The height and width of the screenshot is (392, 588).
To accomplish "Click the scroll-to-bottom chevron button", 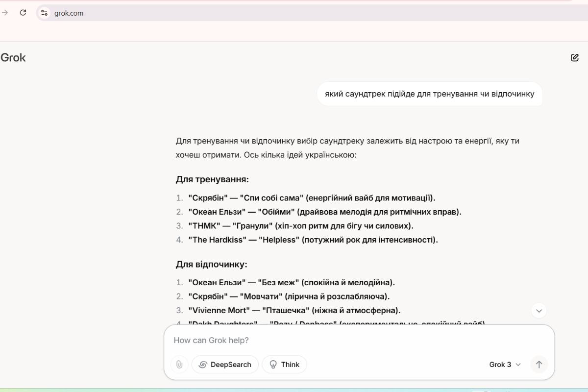I will pyautogui.click(x=539, y=310).
